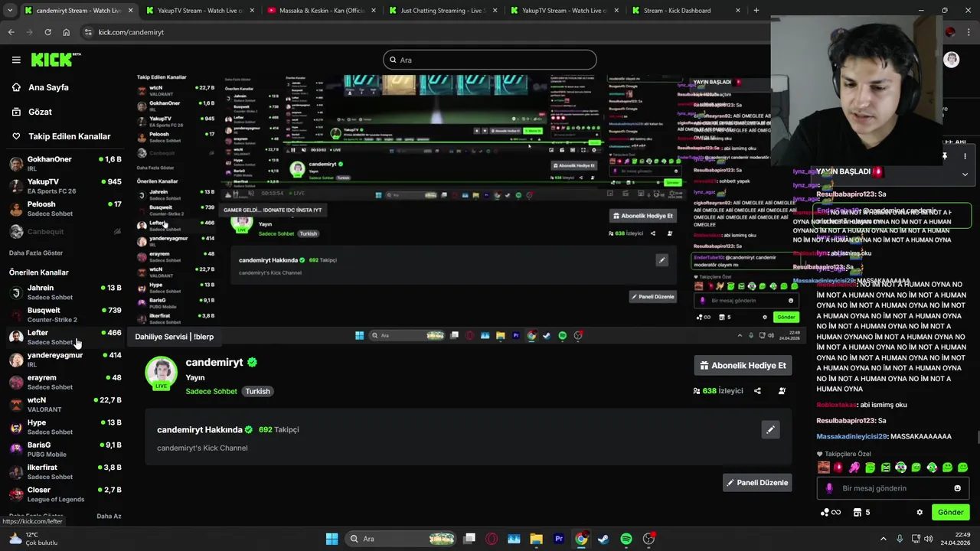Open Closer League of Legends channel
The width and height of the screenshot is (980, 551).
coord(64,494)
